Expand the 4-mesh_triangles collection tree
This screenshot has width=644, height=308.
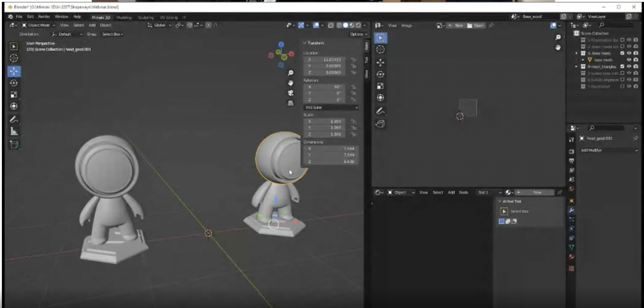pos(576,67)
